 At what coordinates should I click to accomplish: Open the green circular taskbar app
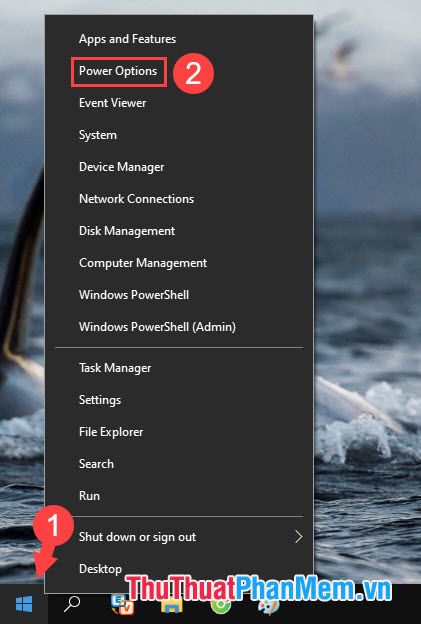click(221, 605)
